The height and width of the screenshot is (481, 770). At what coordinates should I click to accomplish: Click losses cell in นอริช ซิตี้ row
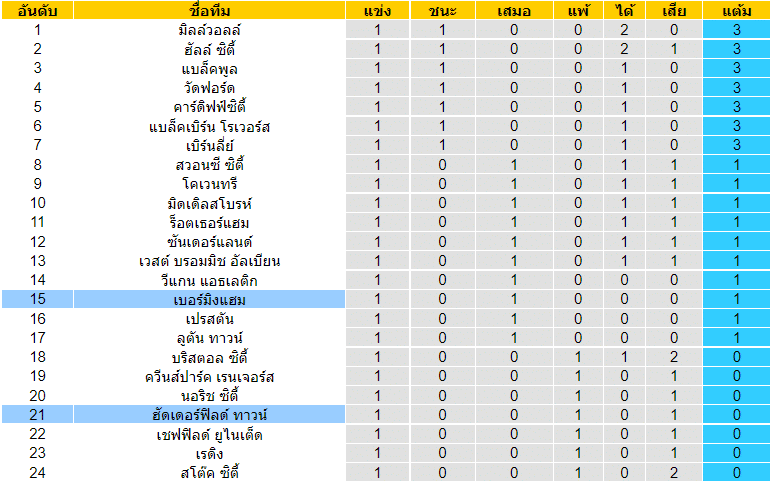[578, 396]
